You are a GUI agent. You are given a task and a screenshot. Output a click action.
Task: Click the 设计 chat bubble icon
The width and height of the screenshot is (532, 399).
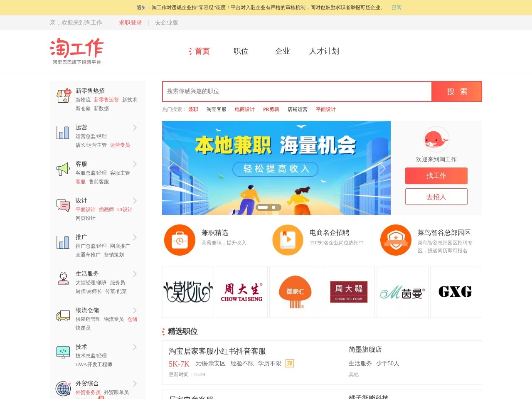pos(63,205)
